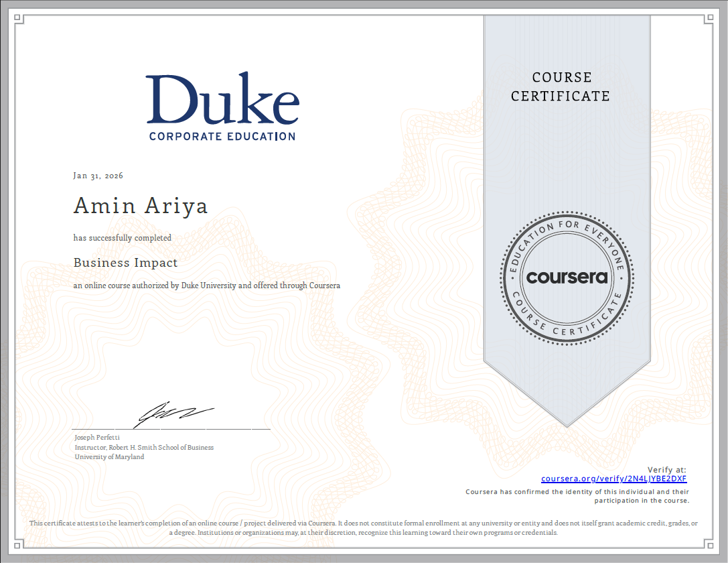Click the "Robert H. Smith School of Business" line
The height and width of the screenshot is (563, 728).
coord(144,447)
